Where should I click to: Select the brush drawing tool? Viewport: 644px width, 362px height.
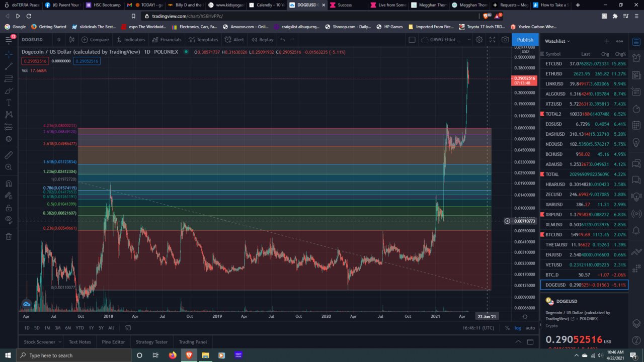pos(8,90)
